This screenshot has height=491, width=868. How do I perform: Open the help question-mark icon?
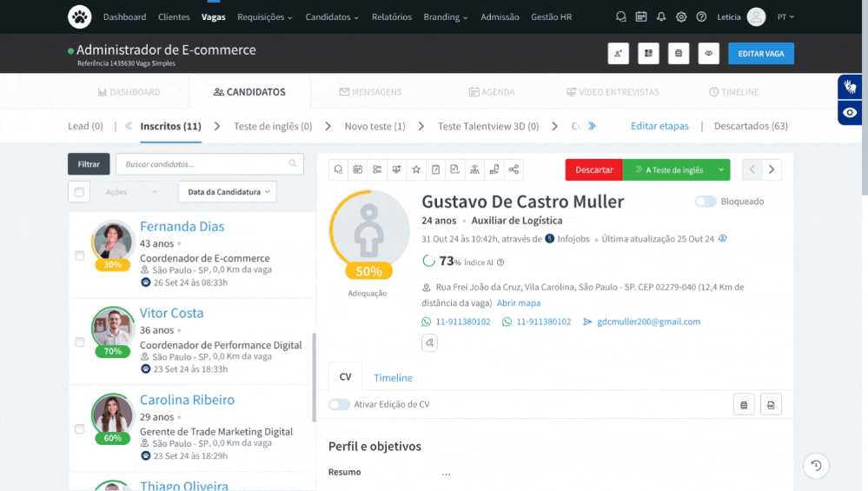[701, 17]
